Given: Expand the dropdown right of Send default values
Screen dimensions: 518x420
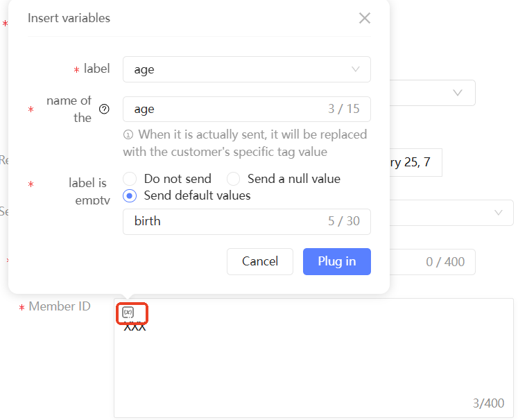Looking at the screenshot, I should (499, 213).
